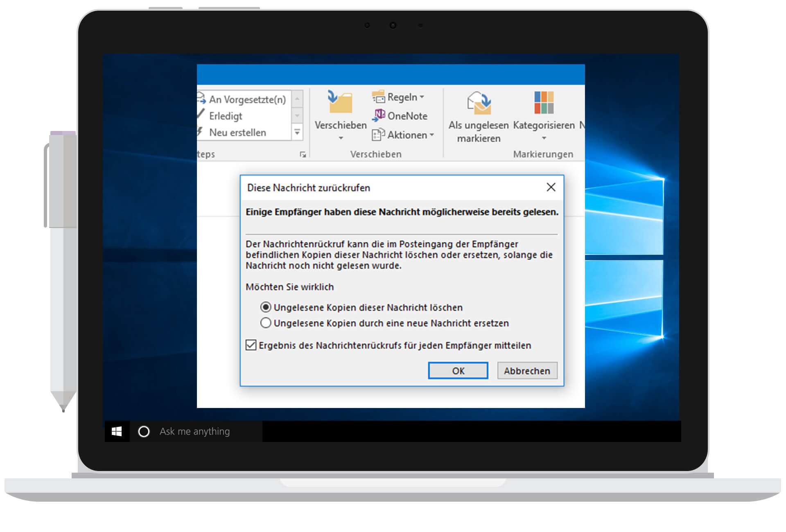Open the Quick Steps dialog launcher
The height and width of the screenshot is (532, 786).
(303, 154)
